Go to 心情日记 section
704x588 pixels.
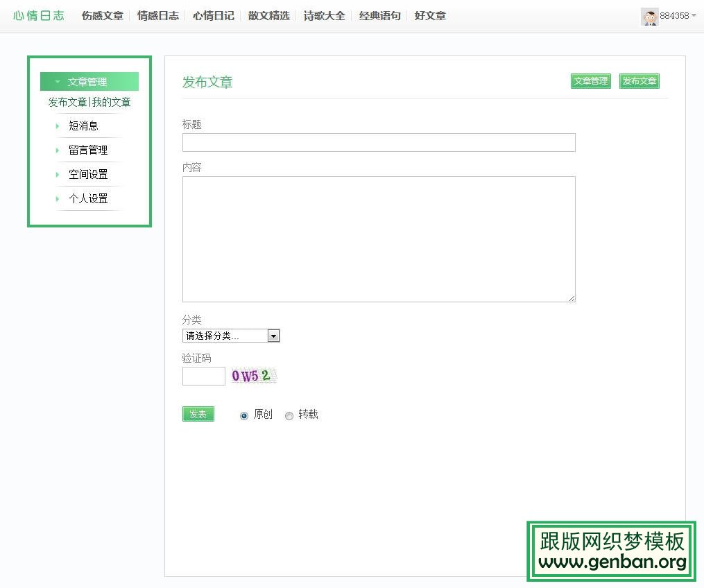pyautogui.click(x=213, y=16)
